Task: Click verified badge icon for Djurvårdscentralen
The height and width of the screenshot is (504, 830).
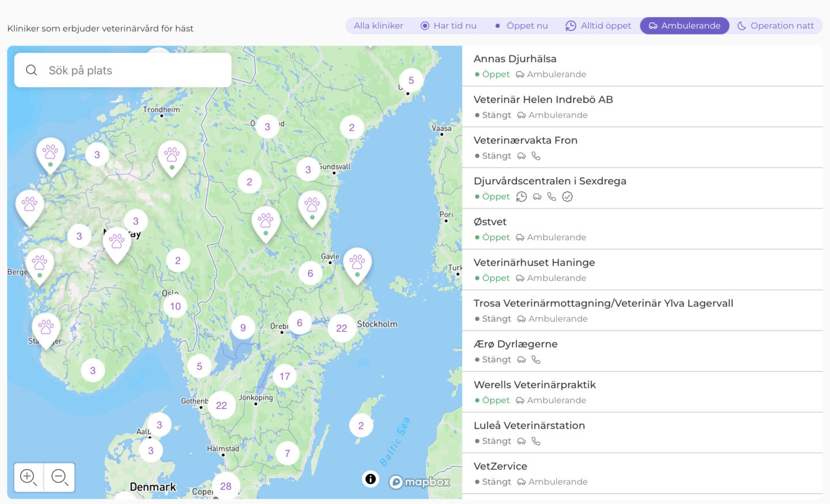Action: tap(568, 197)
